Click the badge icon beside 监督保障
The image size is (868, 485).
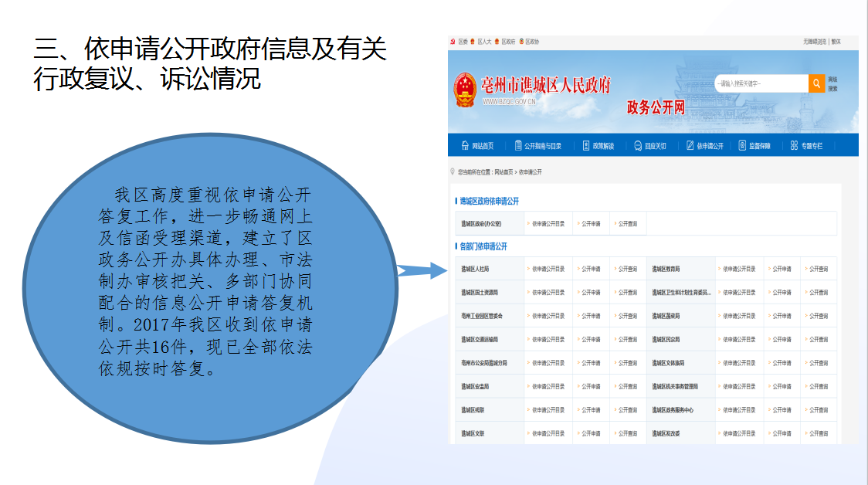coord(742,146)
